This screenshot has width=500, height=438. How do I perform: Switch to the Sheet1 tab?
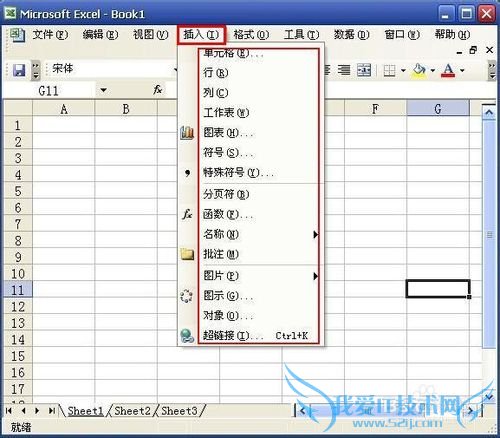[85, 411]
